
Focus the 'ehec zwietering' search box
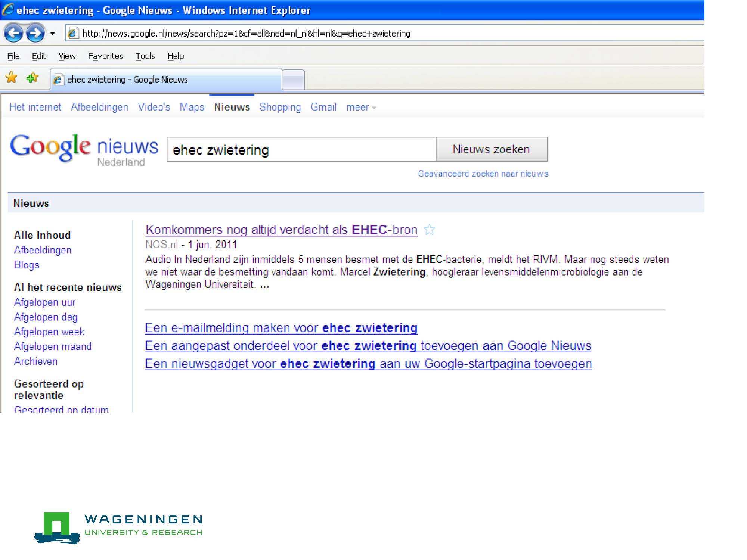coord(302,150)
